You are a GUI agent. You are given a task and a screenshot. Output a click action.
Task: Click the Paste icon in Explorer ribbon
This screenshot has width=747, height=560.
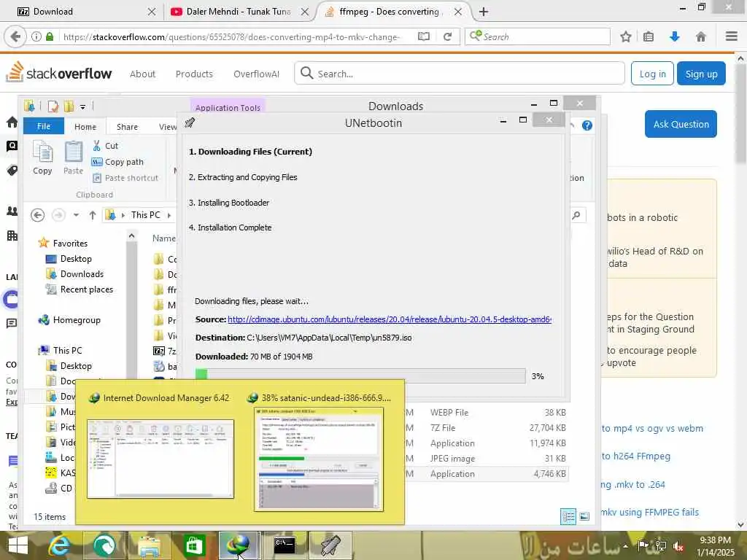73,157
